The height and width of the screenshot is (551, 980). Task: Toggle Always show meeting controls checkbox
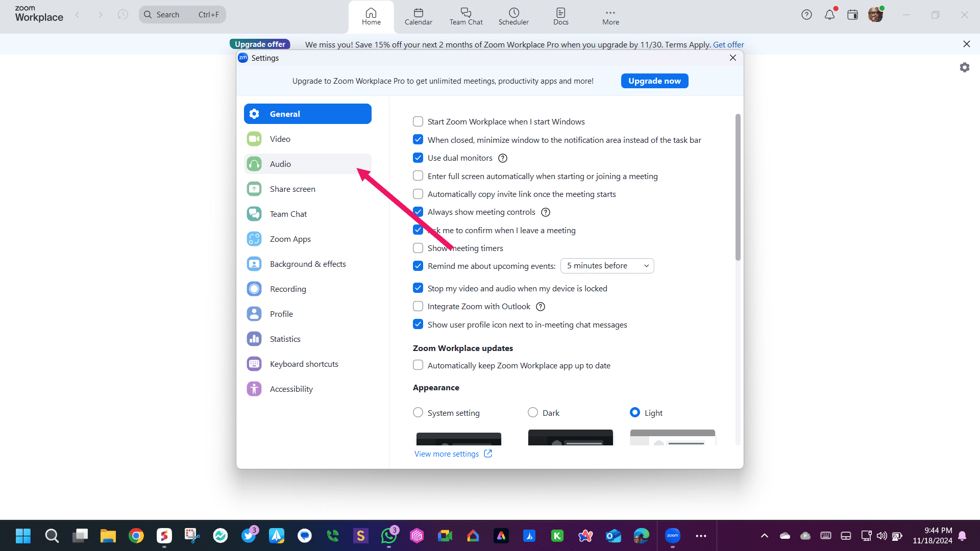click(418, 212)
